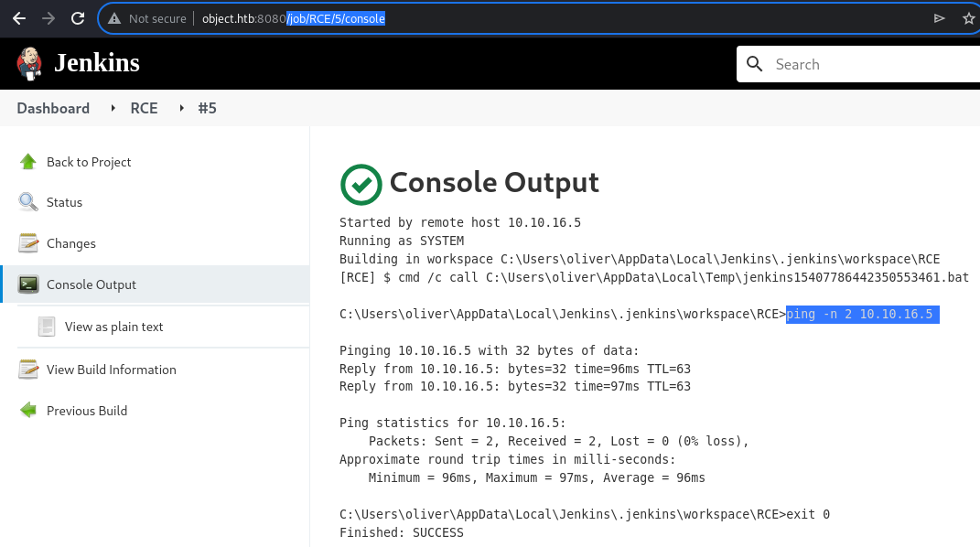Image resolution: width=980 pixels, height=547 pixels.
Task: Expand the RCE breadcrumb arrow
Action: click(x=181, y=108)
